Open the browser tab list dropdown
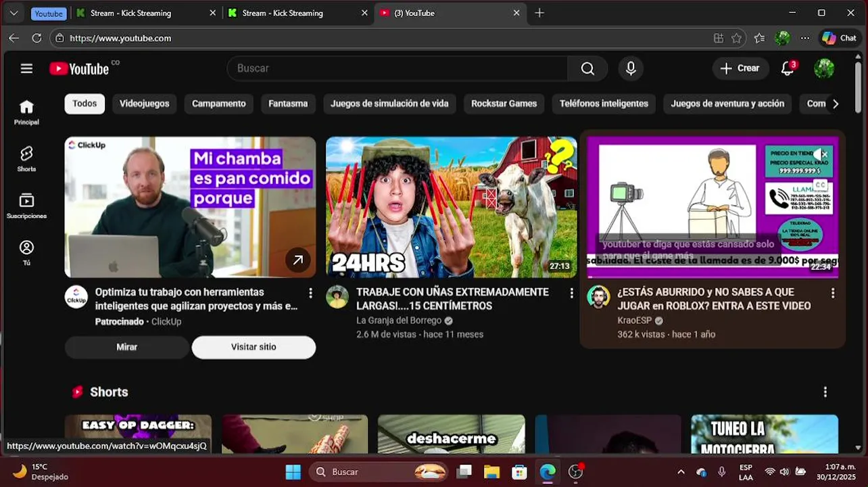868x487 pixels. 14,13
